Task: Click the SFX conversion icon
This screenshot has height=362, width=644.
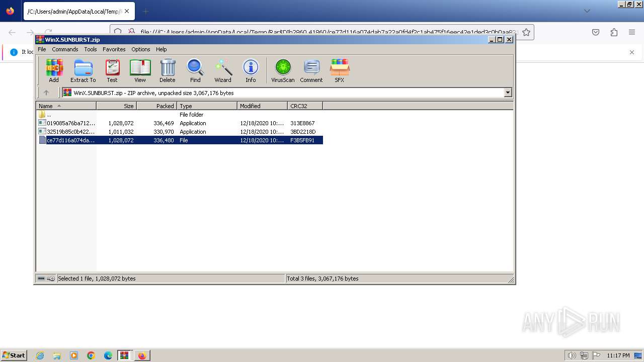Action: (x=340, y=70)
